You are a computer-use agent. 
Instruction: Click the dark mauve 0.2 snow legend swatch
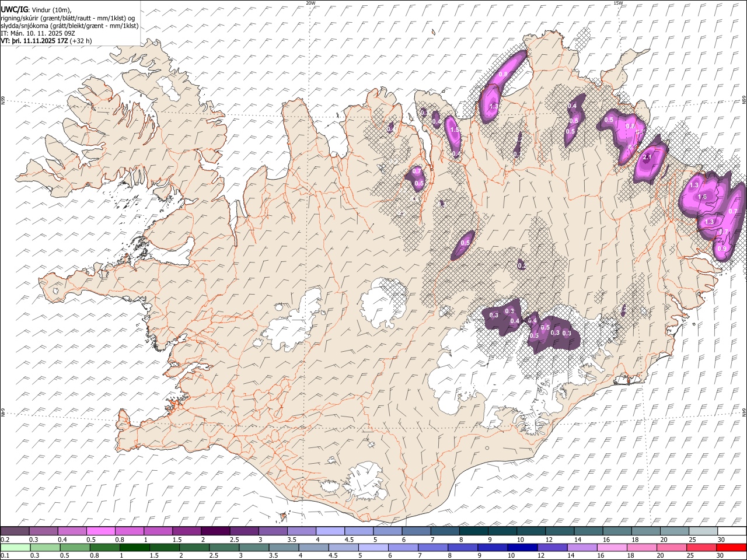click(15, 531)
